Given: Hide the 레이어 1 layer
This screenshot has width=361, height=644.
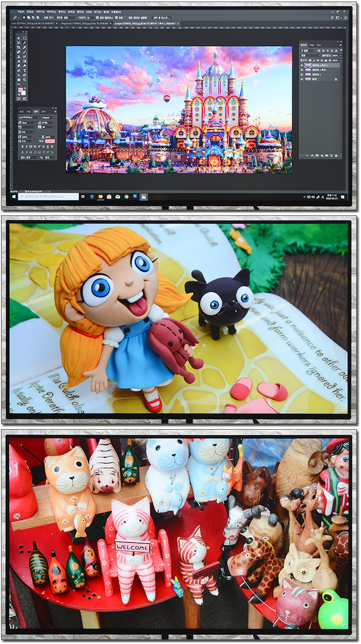Looking at the screenshot, I should click(x=302, y=74).
